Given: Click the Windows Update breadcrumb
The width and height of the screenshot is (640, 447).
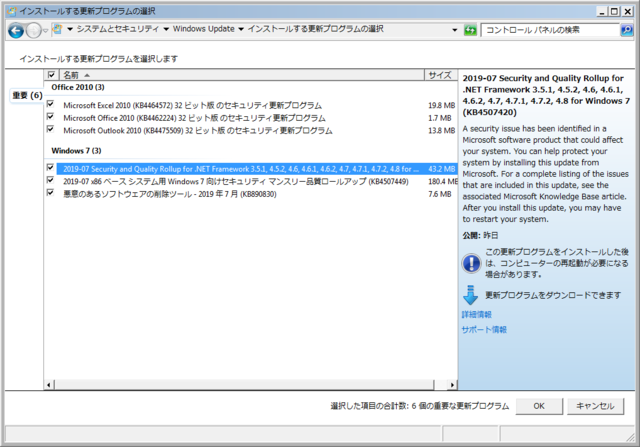Looking at the screenshot, I should 204,29.
